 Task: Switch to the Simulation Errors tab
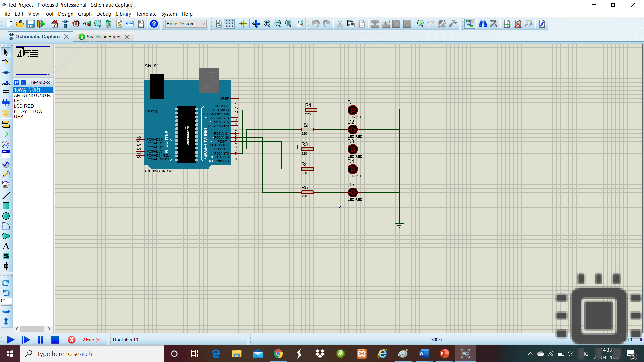click(103, 36)
